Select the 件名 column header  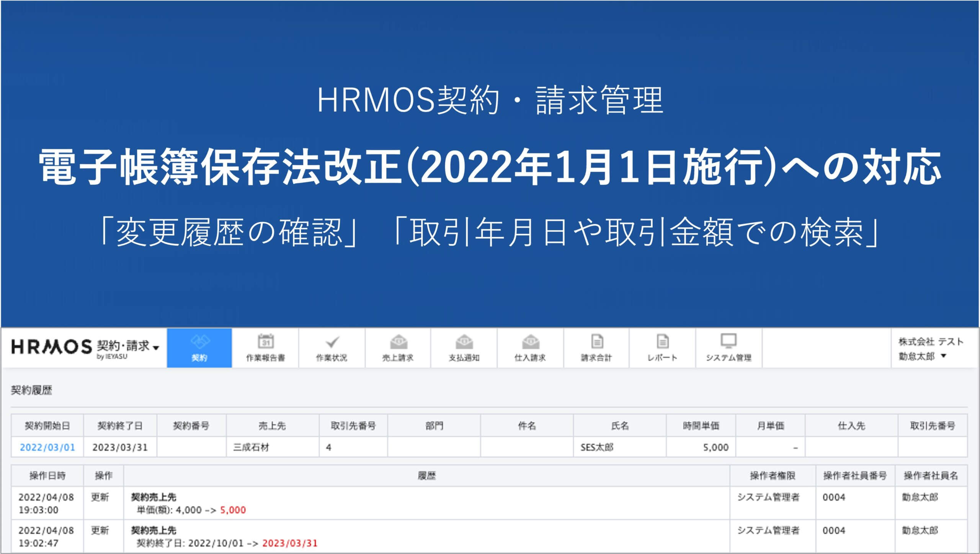click(527, 425)
